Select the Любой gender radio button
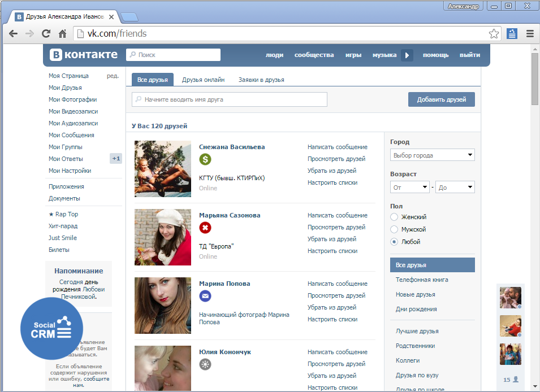This screenshot has height=392, width=540. coord(394,242)
